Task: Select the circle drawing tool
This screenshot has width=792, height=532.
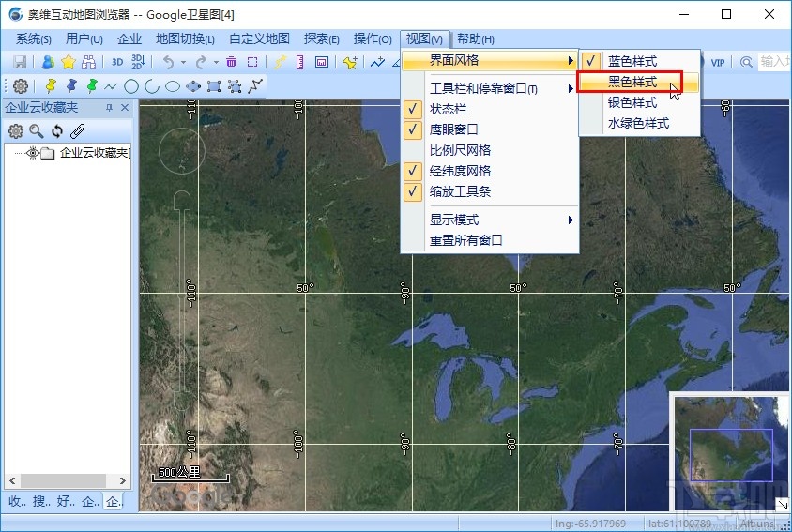Action: [x=131, y=86]
